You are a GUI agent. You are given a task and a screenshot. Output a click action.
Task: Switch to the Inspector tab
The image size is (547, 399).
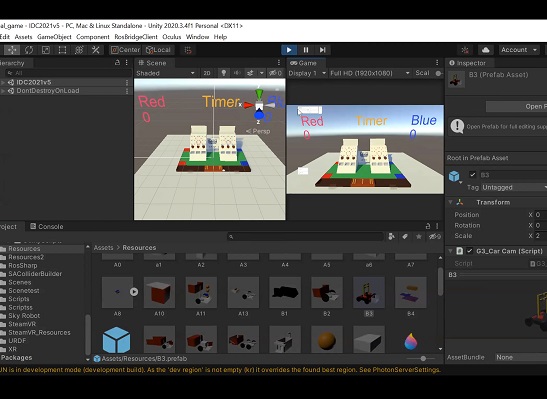click(x=467, y=63)
